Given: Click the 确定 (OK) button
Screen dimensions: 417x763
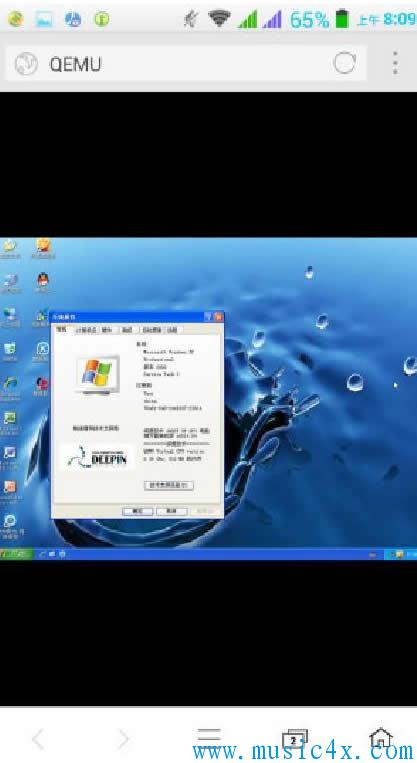Looking at the screenshot, I should 137,511.
